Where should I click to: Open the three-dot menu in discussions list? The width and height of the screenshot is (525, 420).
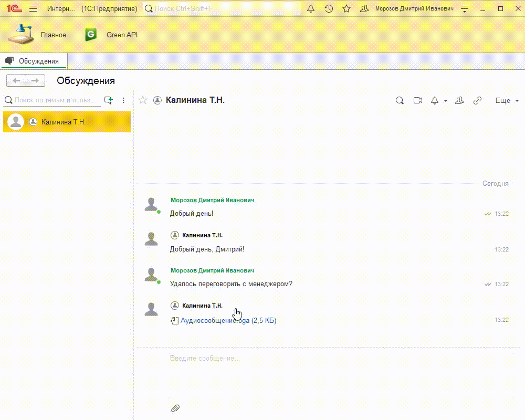point(123,100)
